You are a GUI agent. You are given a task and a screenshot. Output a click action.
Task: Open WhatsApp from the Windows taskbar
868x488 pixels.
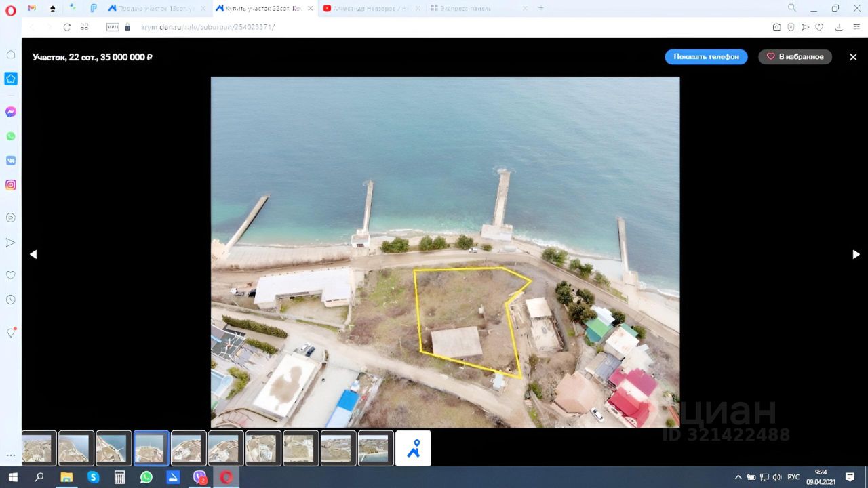pos(146,477)
